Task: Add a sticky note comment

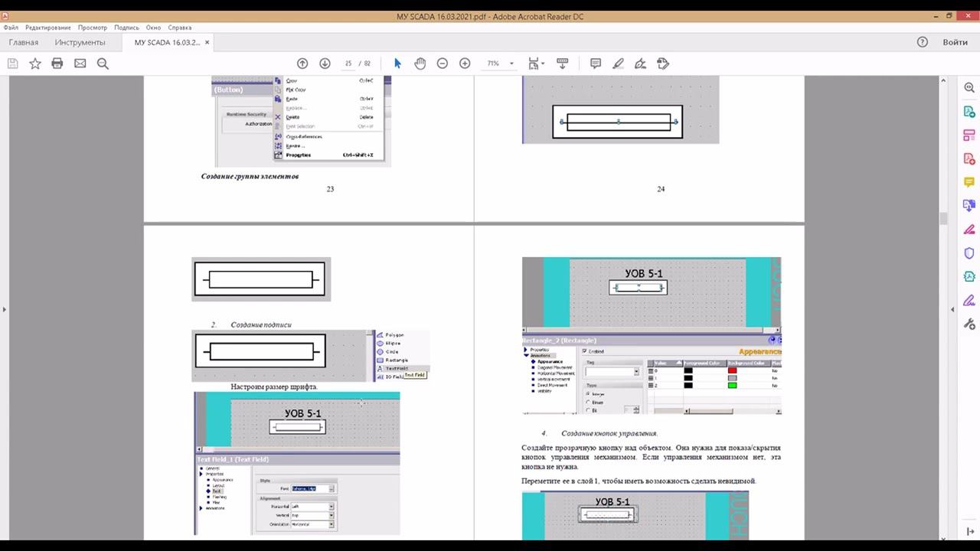Action: pos(596,64)
